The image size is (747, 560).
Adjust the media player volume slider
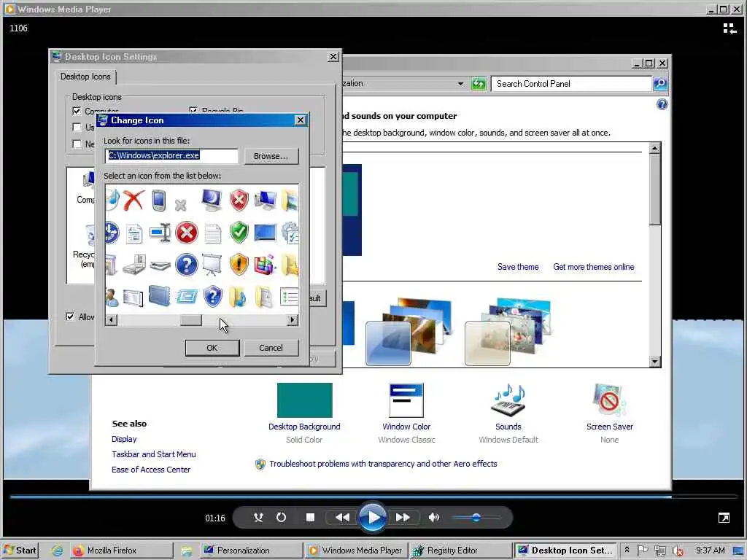point(476,517)
